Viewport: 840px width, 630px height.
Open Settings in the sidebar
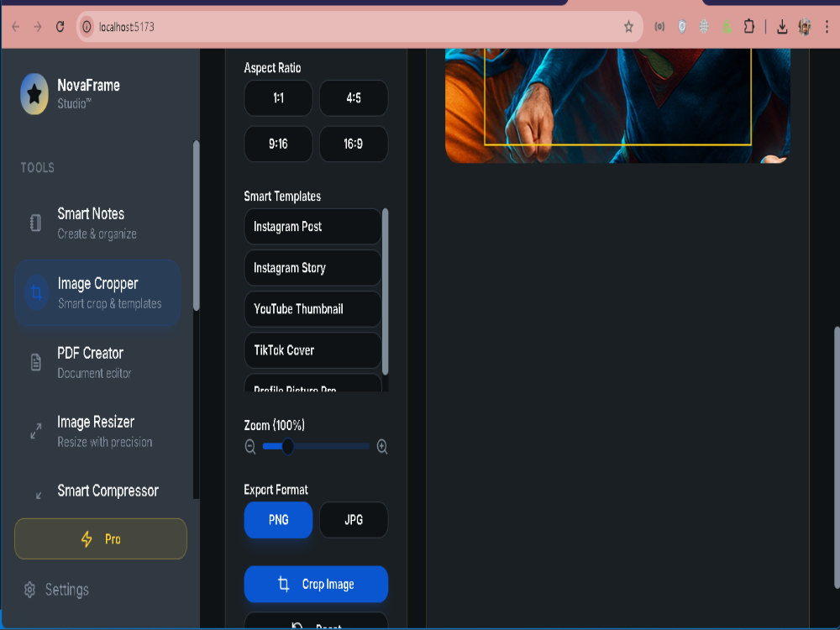tap(56, 590)
